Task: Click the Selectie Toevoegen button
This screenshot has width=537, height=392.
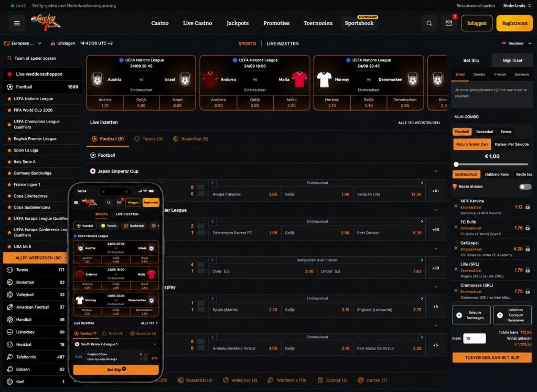Action: (471, 315)
